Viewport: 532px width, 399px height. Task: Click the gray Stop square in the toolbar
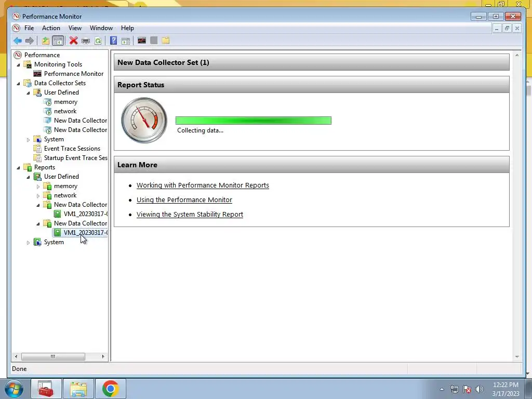point(154,41)
